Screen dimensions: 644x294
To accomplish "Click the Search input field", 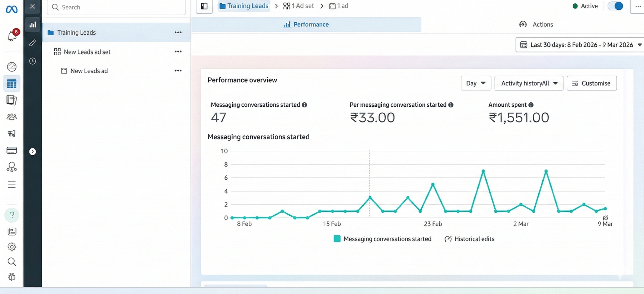I will 117,7.
